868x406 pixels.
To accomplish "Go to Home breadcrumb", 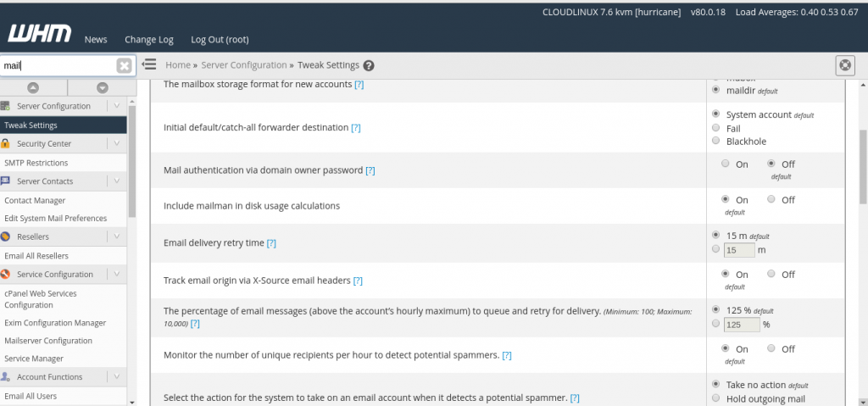I will [178, 64].
